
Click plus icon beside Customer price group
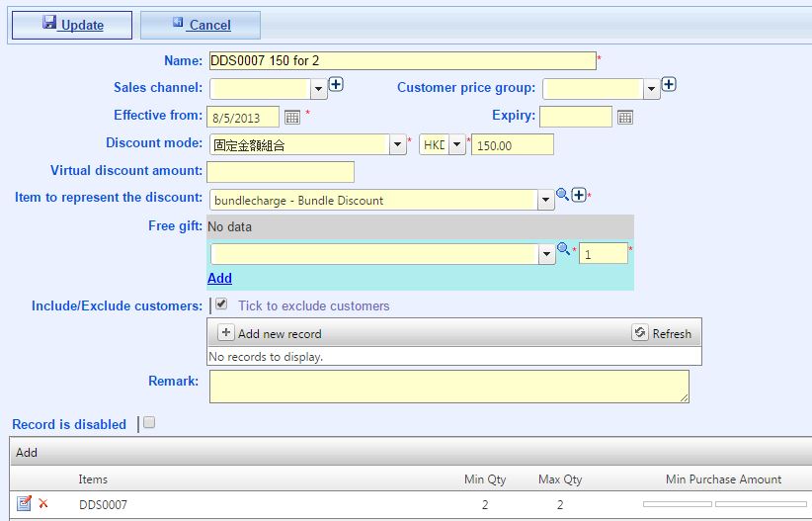tap(669, 84)
